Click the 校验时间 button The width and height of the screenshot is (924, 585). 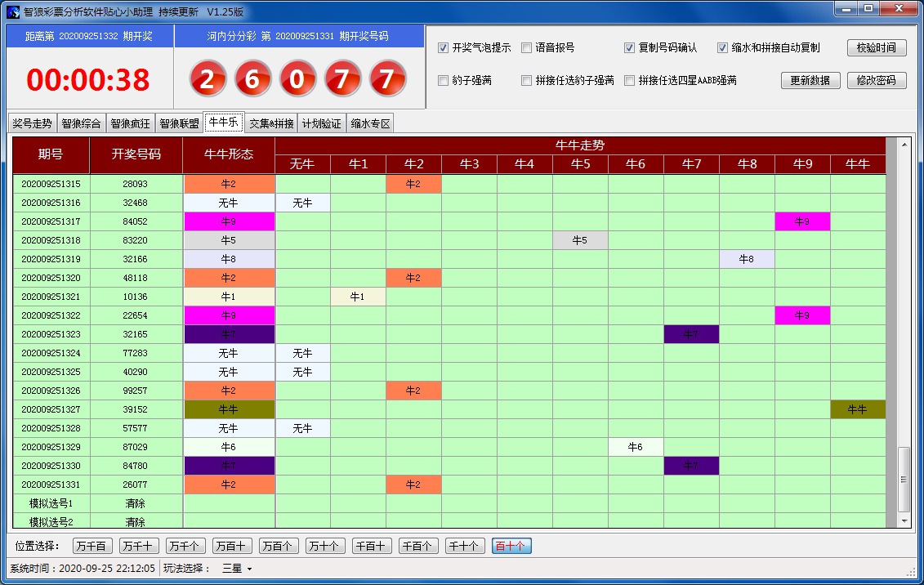click(877, 48)
